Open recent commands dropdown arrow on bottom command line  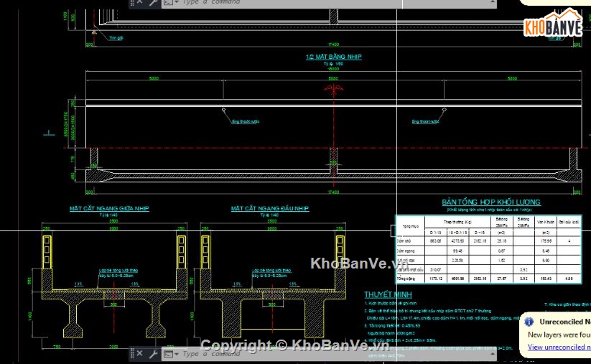click(177, 354)
